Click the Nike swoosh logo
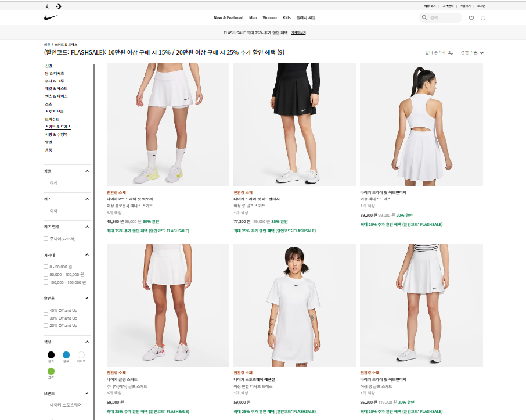The height and width of the screenshot is (420, 526). click(51, 17)
